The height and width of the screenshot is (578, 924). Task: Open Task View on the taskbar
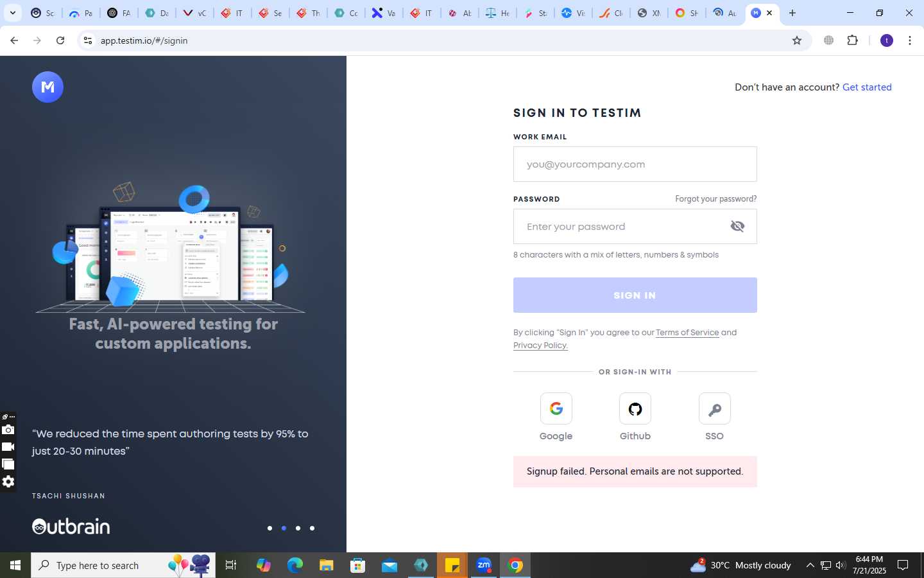[231, 565]
